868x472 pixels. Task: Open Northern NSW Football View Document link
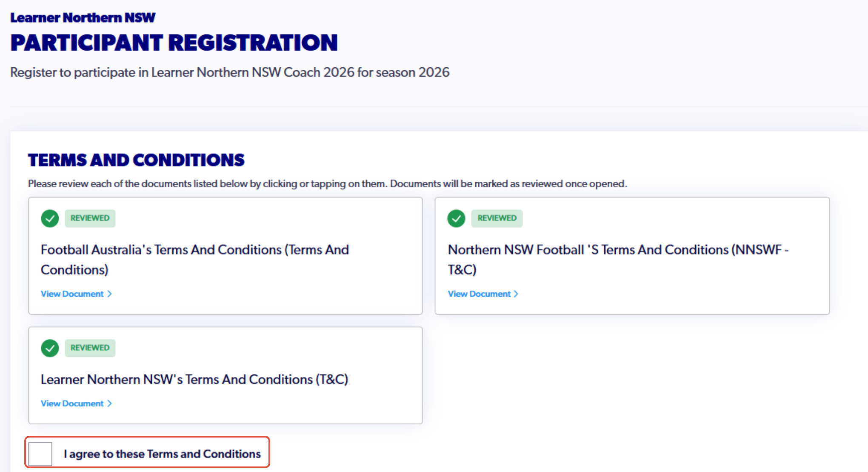click(x=483, y=294)
